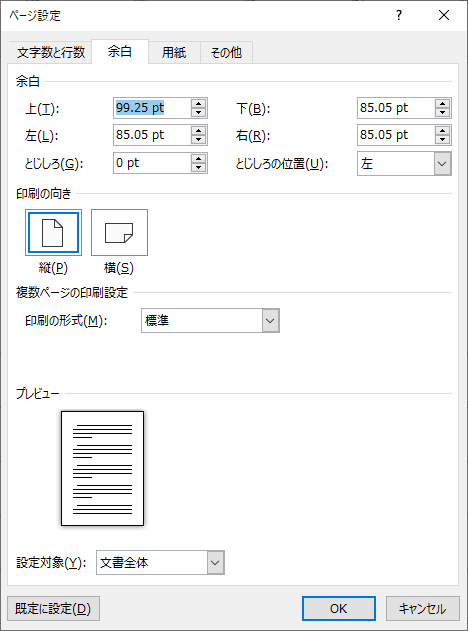Decrease the 下 bottom margin value

[442, 113]
